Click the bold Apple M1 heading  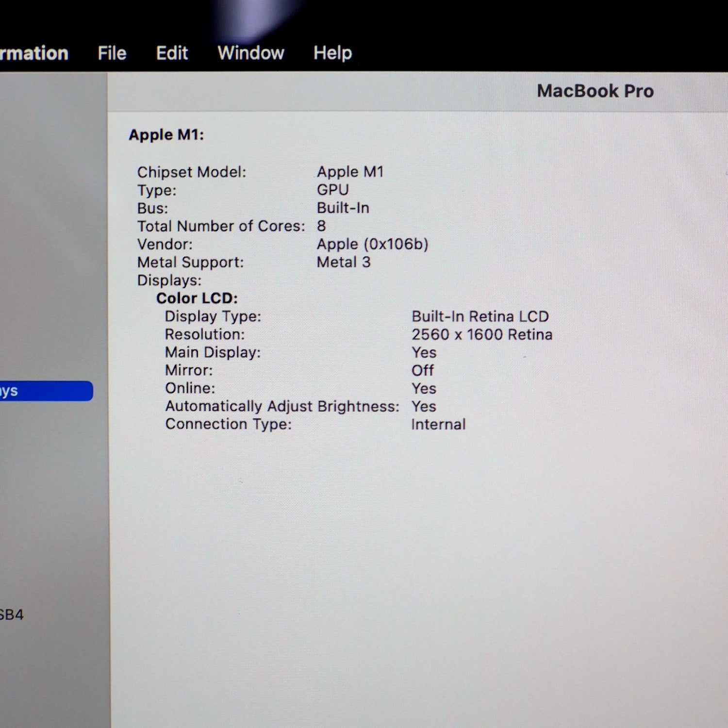[166, 135]
